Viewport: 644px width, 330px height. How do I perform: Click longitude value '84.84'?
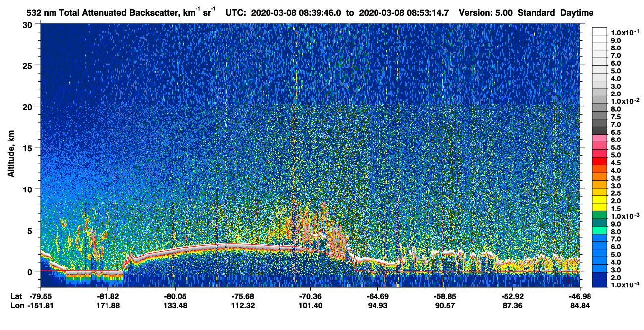pos(580,305)
